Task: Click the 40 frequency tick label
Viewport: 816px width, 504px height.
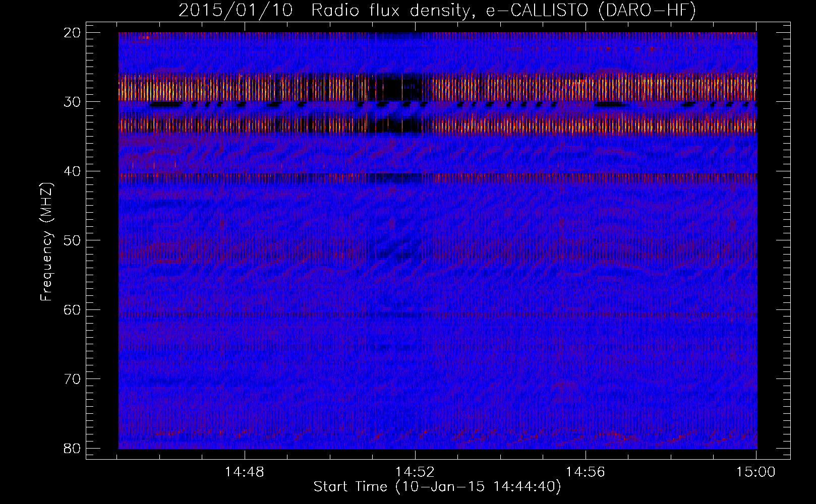Action: coord(72,171)
